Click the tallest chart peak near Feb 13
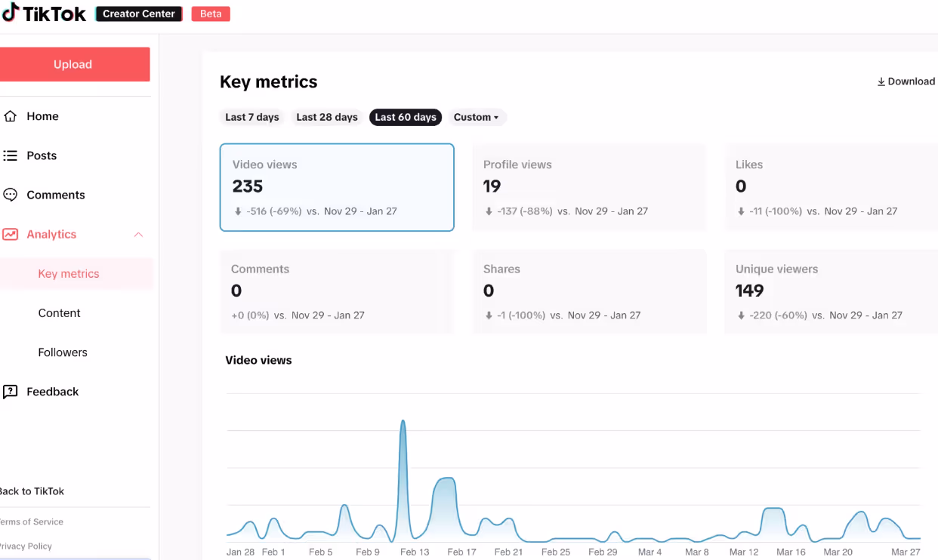This screenshot has height=560, width=938. tap(403, 422)
